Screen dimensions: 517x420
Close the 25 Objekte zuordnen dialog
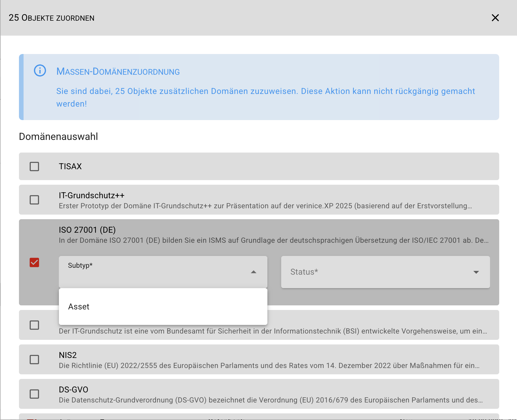point(495,18)
